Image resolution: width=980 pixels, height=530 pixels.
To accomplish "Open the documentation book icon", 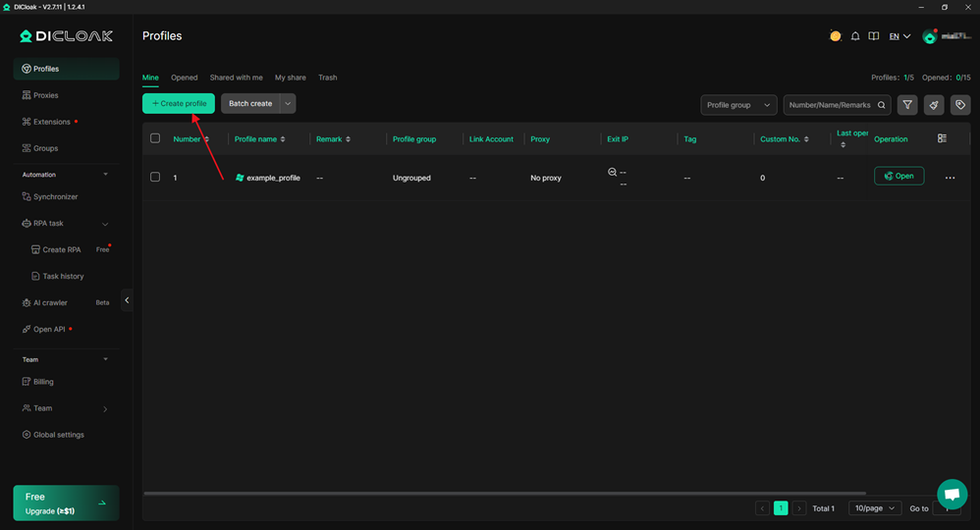I will pos(873,36).
